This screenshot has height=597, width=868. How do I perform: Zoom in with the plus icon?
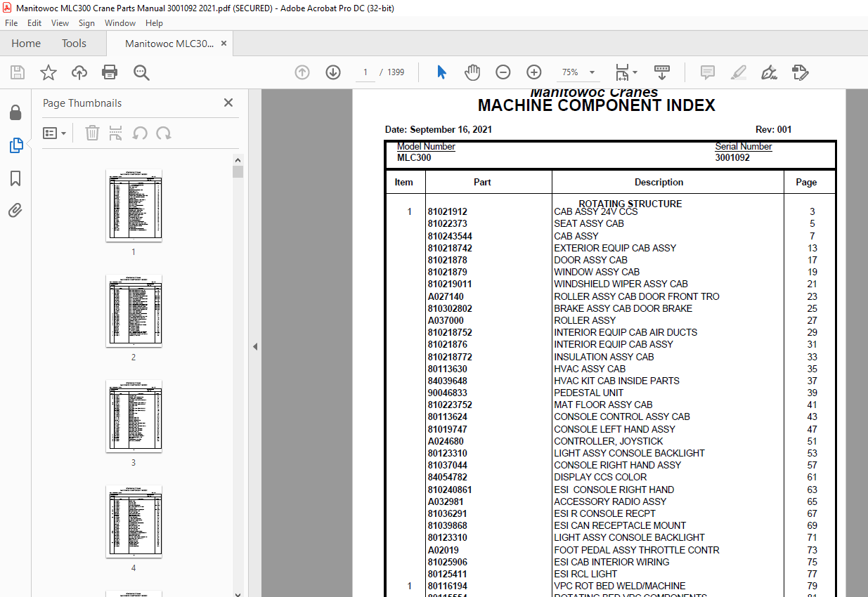[534, 72]
